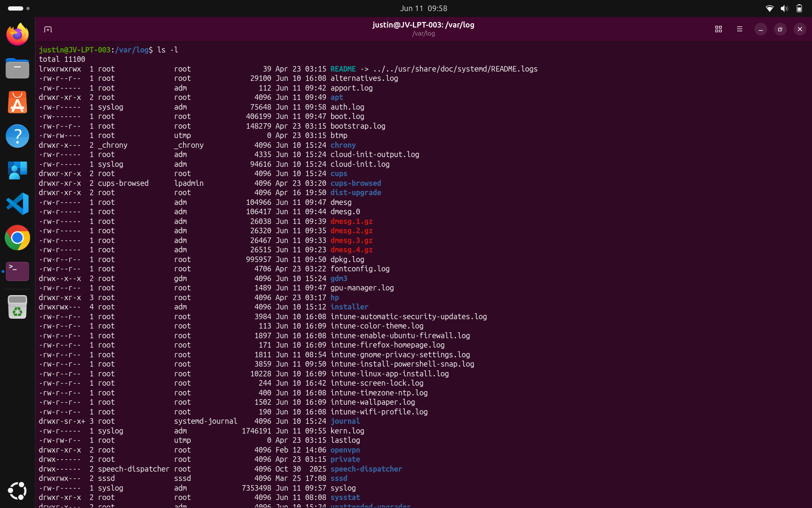Restore the terminal window size
Screen dimensions: 812x508
[x=780, y=29]
